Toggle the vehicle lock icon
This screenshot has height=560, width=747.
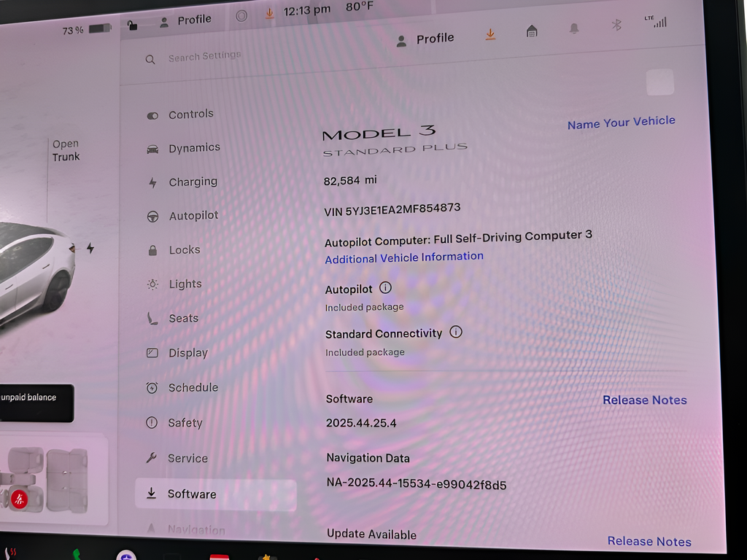pyautogui.click(x=132, y=25)
